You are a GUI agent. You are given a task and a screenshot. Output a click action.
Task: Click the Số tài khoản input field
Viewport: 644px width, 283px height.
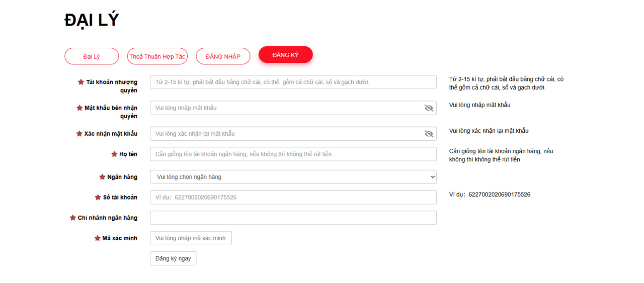293,197
